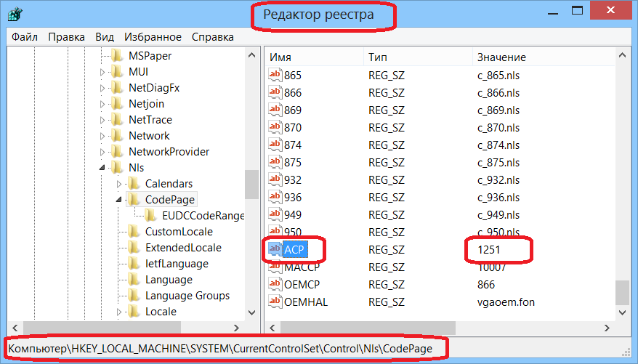Click the tree pane vertical scrollbar thumb

tap(251, 185)
